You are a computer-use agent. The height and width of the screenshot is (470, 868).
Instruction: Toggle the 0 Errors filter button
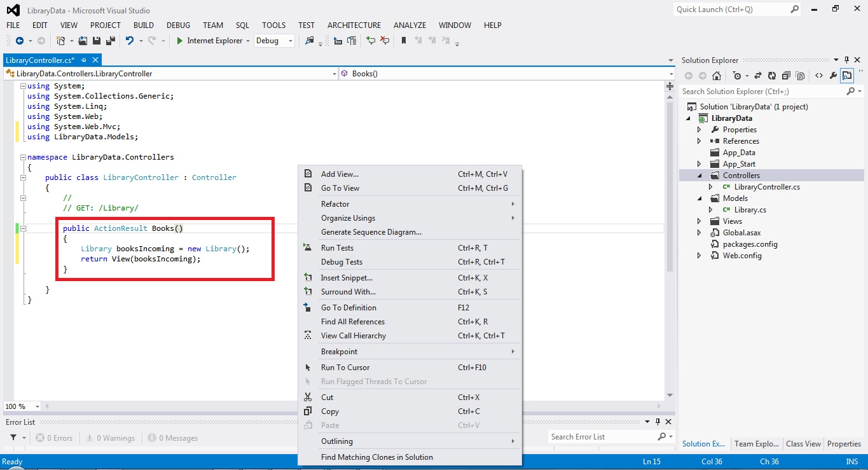click(x=54, y=438)
